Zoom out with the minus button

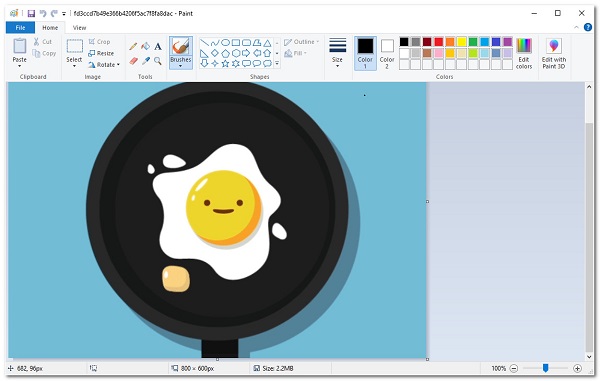[x=514, y=368]
